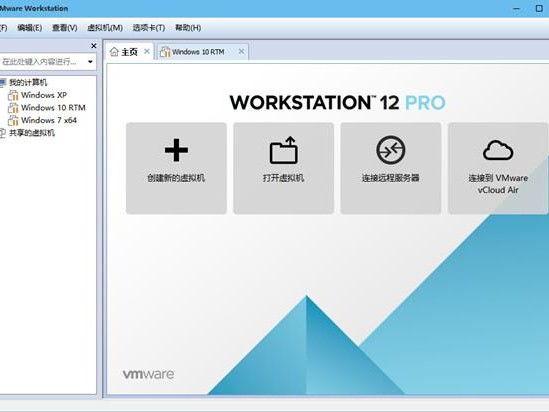Click the shared VMs icon beside 共享的虚拟机

point(2,133)
